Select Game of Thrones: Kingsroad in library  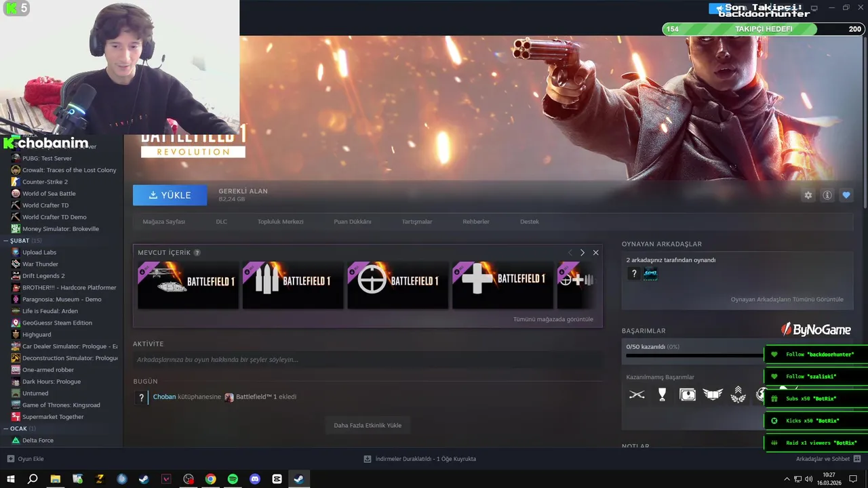(x=61, y=405)
